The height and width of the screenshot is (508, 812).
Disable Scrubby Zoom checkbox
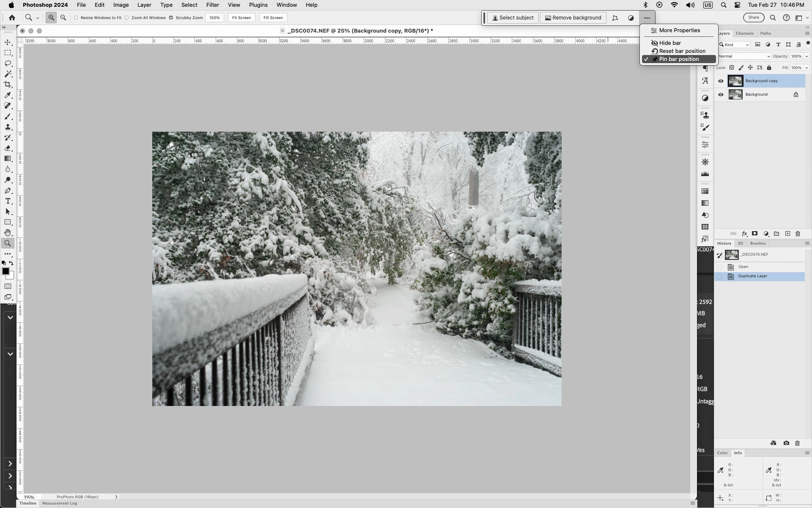[x=171, y=18]
